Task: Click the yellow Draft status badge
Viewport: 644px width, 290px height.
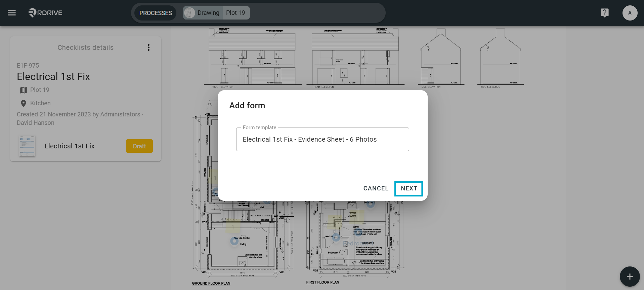Action: tap(139, 146)
